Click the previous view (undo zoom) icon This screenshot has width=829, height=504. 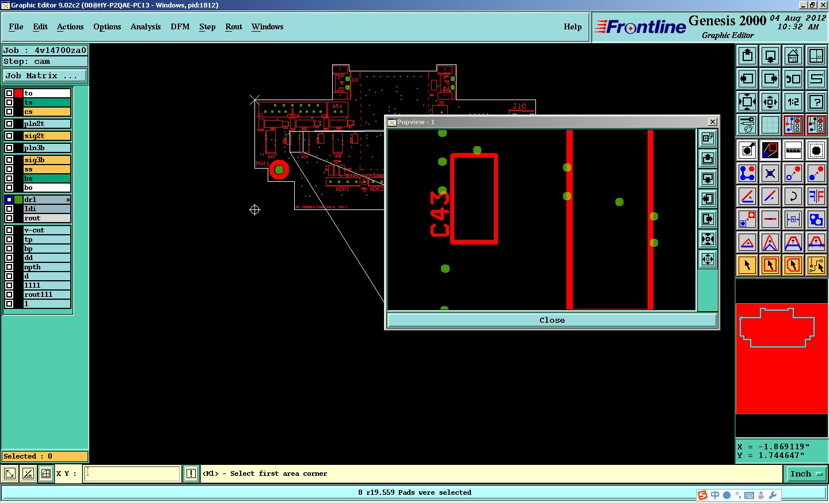tap(793, 79)
